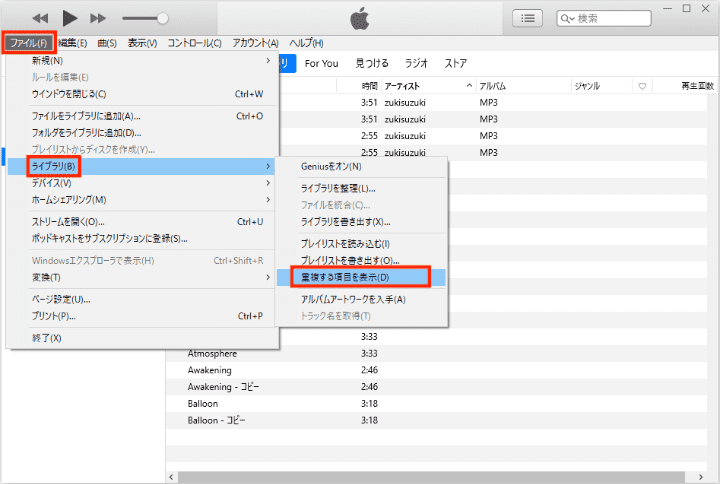The height and width of the screenshot is (484, 720).
Task: Focus the 検索 search field
Action: pos(604,18)
